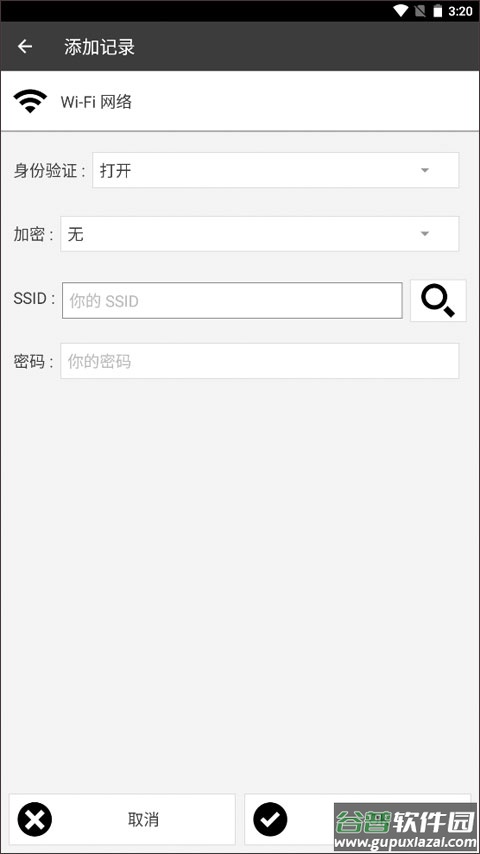Click the 取消 cancel button
The width and height of the screenshot is (480, 854).
(122, 819)
